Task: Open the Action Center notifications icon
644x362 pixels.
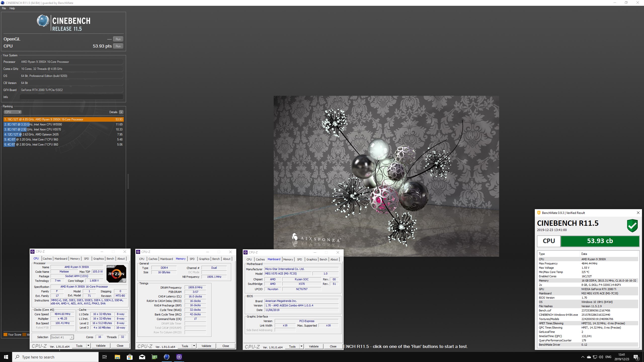Action: point(636,357)
